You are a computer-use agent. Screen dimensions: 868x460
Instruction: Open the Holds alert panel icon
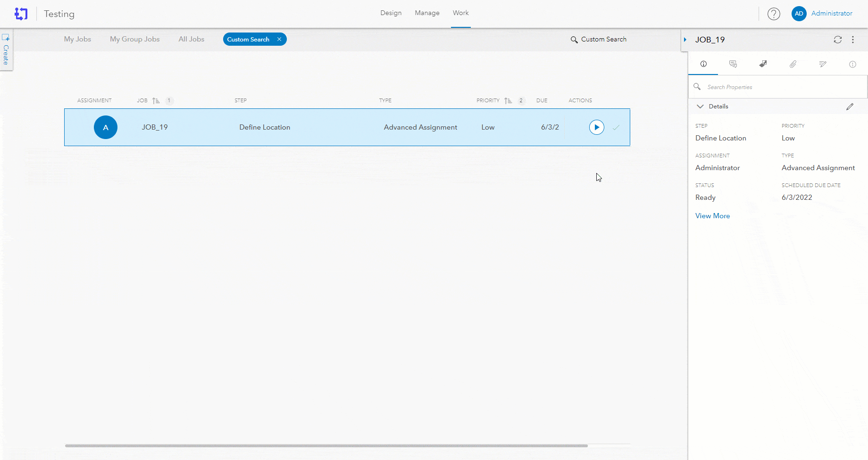coord(852,64)
